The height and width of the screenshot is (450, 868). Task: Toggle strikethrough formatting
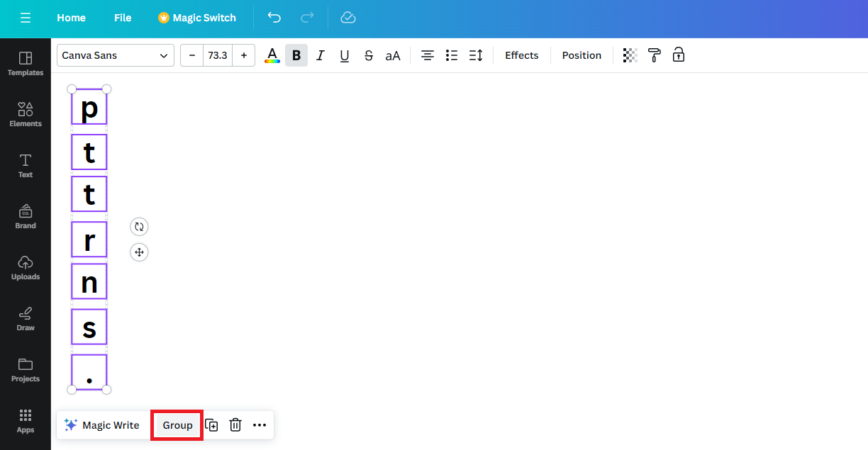pos(369,55)
